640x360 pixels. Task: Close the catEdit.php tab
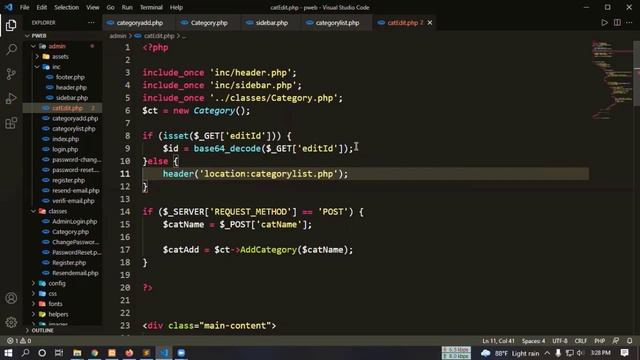(x=430, y=23)
